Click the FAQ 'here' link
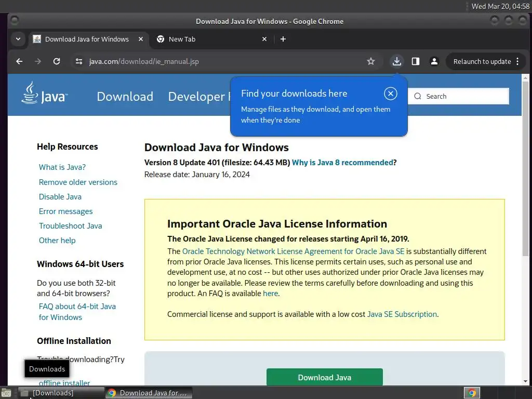The height and width of the screenshot is (399, 532). pyautogui.click(x=270, y=294)
